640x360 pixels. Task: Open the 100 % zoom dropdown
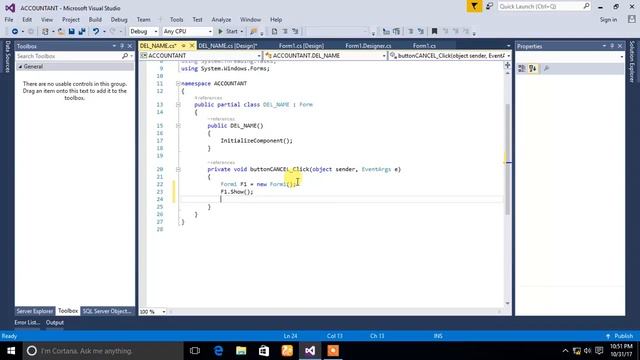point(153,311)
